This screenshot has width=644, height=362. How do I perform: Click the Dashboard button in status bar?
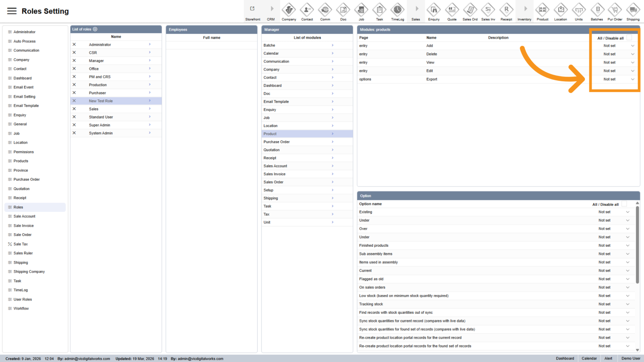pyautogui.click(x=565, y=359)
